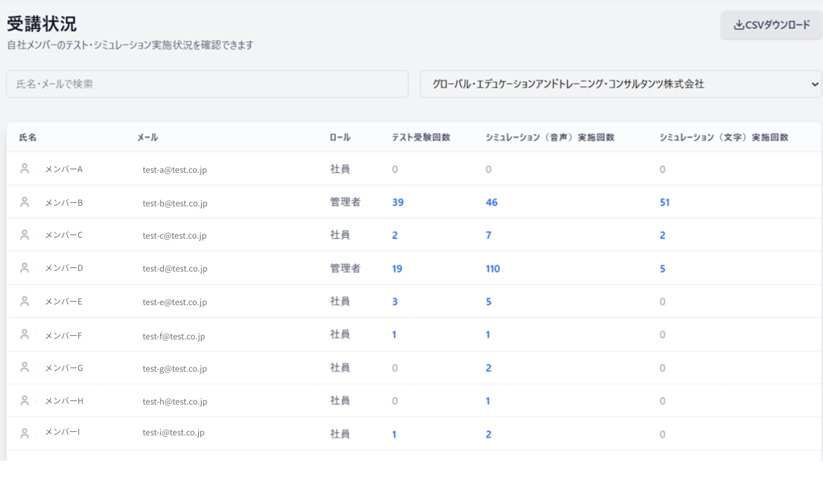The height and width of the screenshot is (504, 823).
Task: Click the CSVダウンロード button
Action: [771, 25]
